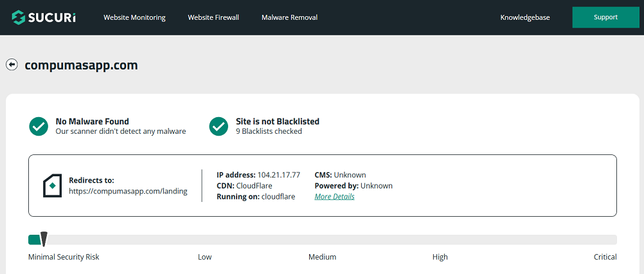Click the Minimal Security Risk label

(64, 257)
